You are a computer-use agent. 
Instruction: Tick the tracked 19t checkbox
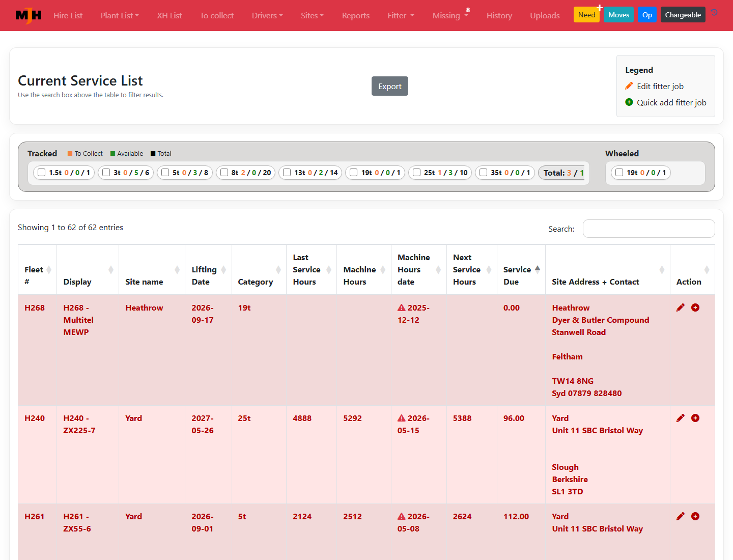click(353, 173)
